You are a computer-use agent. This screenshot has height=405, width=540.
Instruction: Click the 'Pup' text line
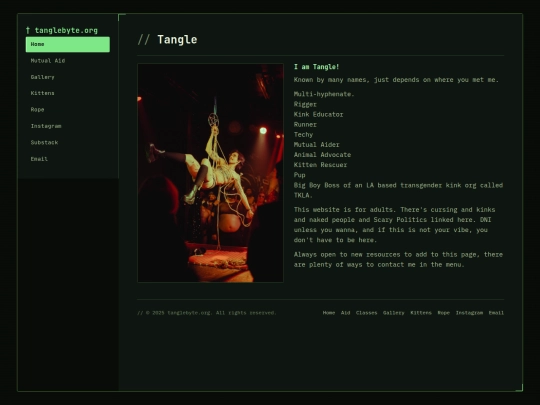[300, 175]
